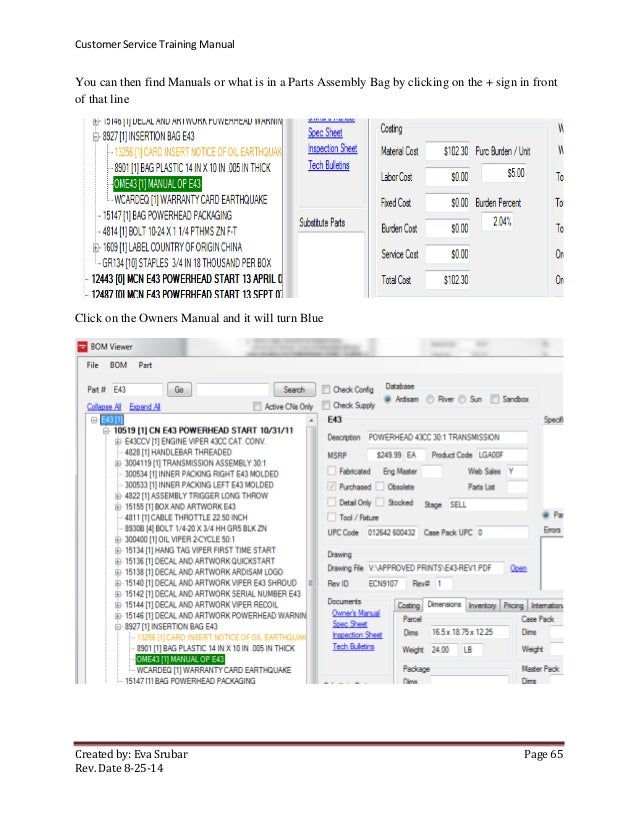Image resolution: width=638 pixels, height=826 pixels.
Task: Enable the Sandbox checkbox
Action: (495, 399)
